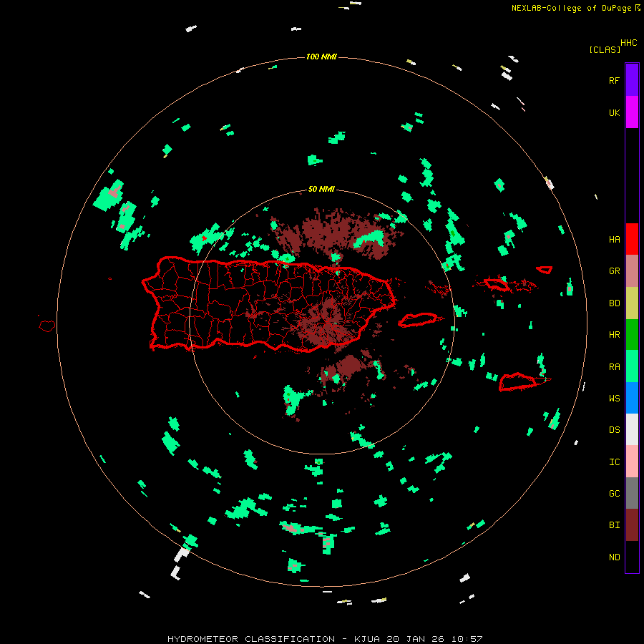The height and width of the screenshot is (644, 644).
Task: Click the ND legend label
Action: point(614,557)
